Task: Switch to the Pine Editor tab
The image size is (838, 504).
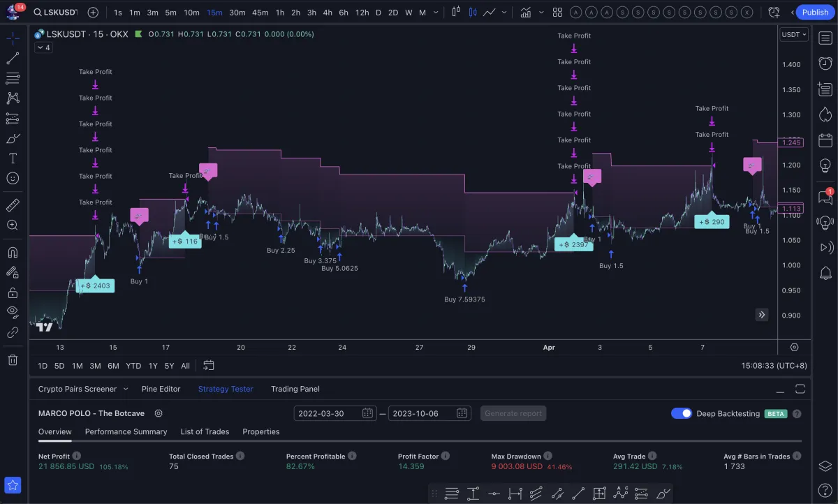Action: (161, 389)
